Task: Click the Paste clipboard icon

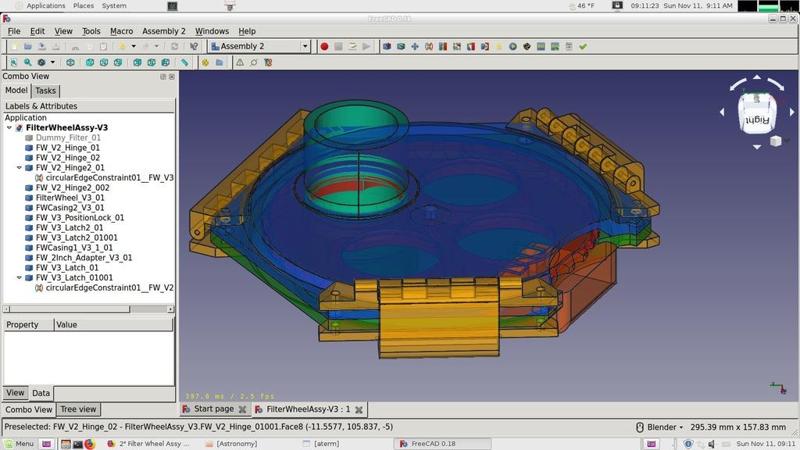Action: pos(103,46)
